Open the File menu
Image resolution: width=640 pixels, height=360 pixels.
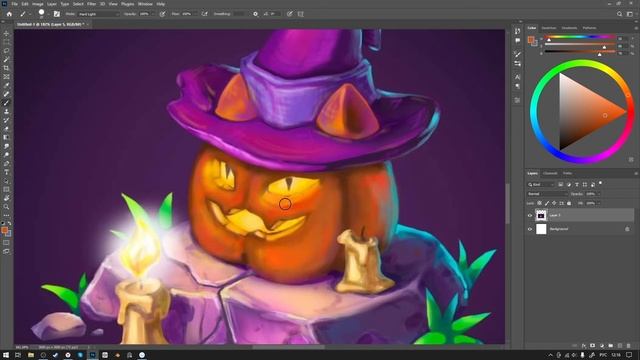point(14,4)
